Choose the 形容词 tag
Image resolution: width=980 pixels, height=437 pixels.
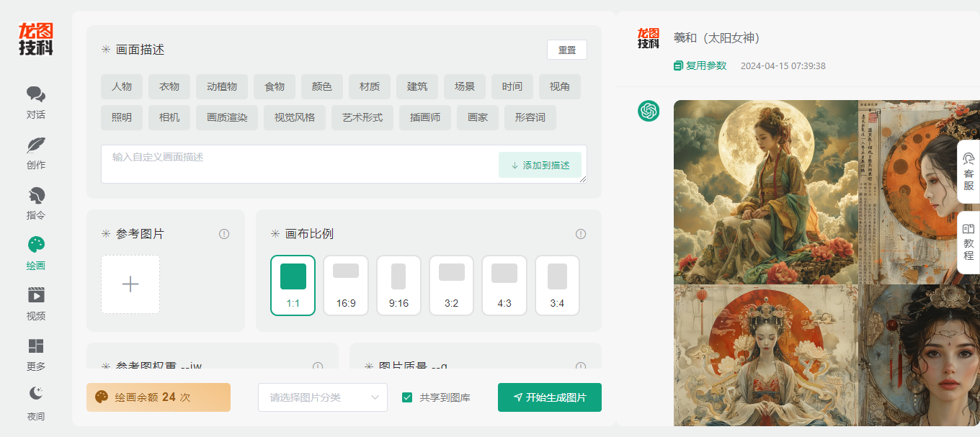pyautogui.click(x=530, y=117)
